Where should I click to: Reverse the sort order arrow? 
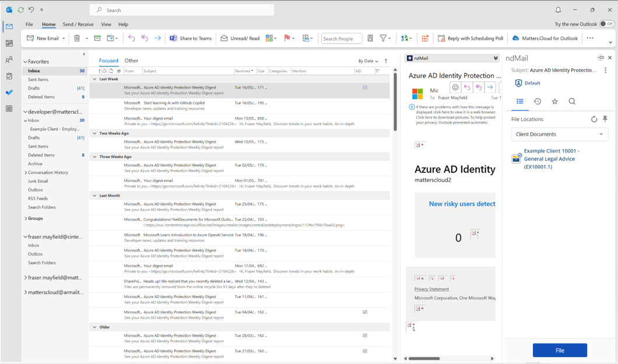coord(386,61)
